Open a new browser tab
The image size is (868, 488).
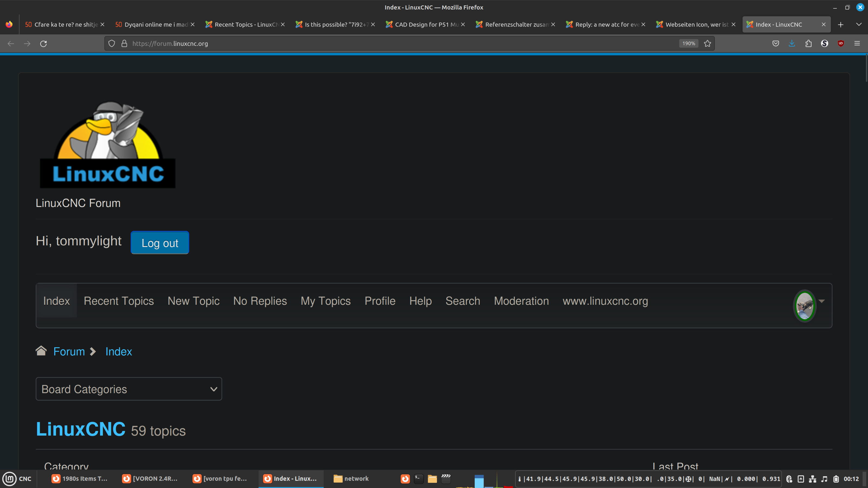click(x=841, y=25)
